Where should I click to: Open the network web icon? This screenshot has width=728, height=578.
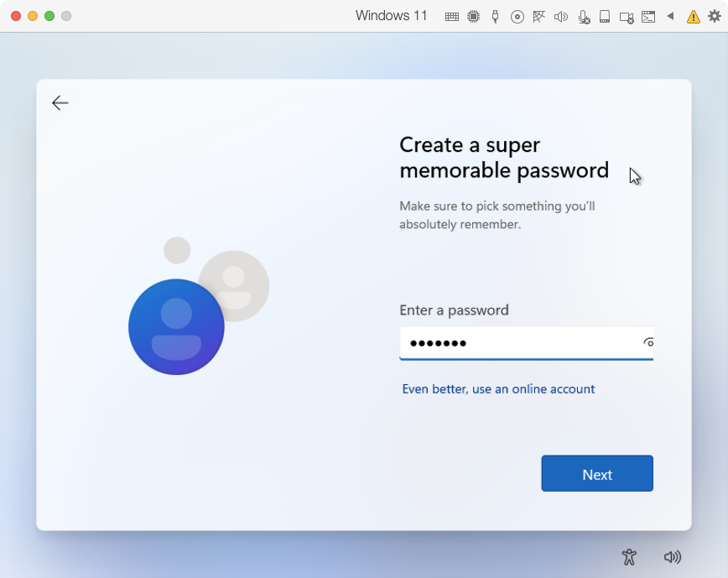(x=538, y=17)
